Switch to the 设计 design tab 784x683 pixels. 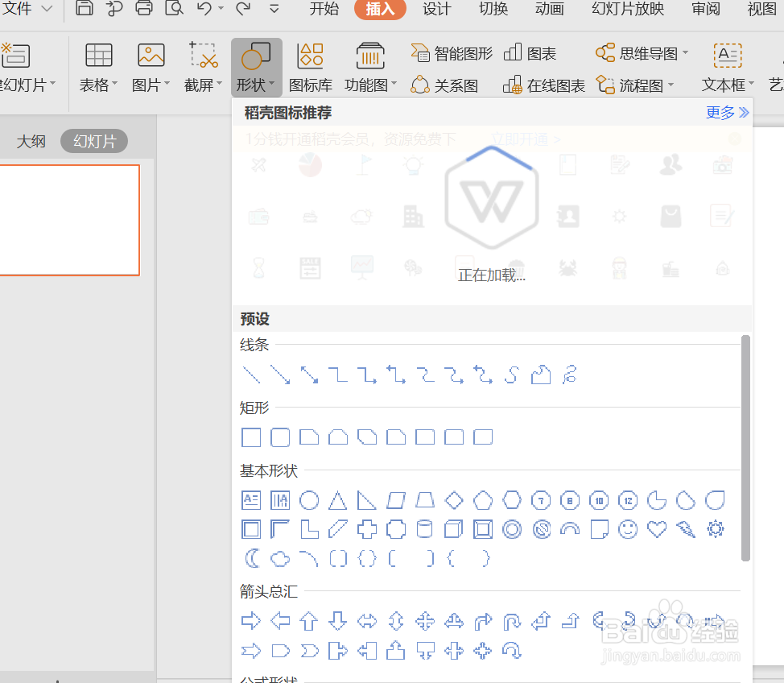[x=436, y=9]
